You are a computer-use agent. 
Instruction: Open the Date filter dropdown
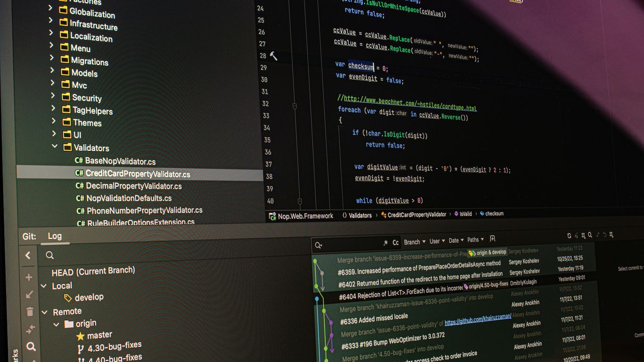(x=454, y=240)
